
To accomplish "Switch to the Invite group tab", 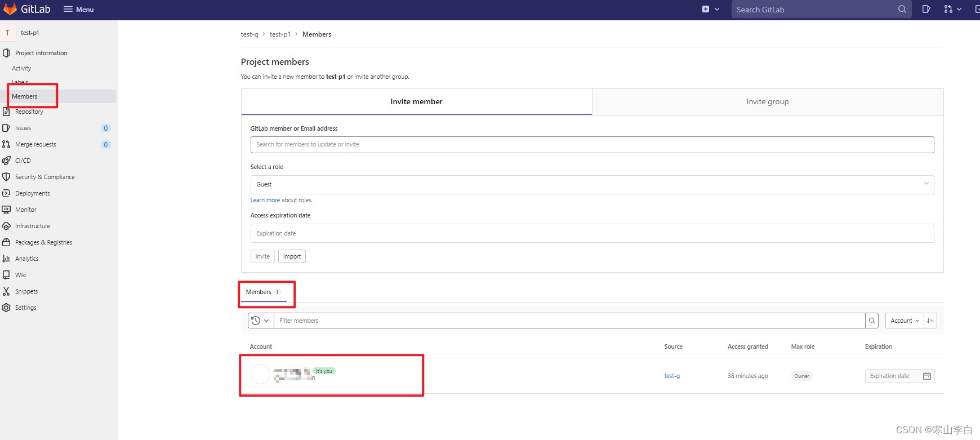I will [768, 102].
